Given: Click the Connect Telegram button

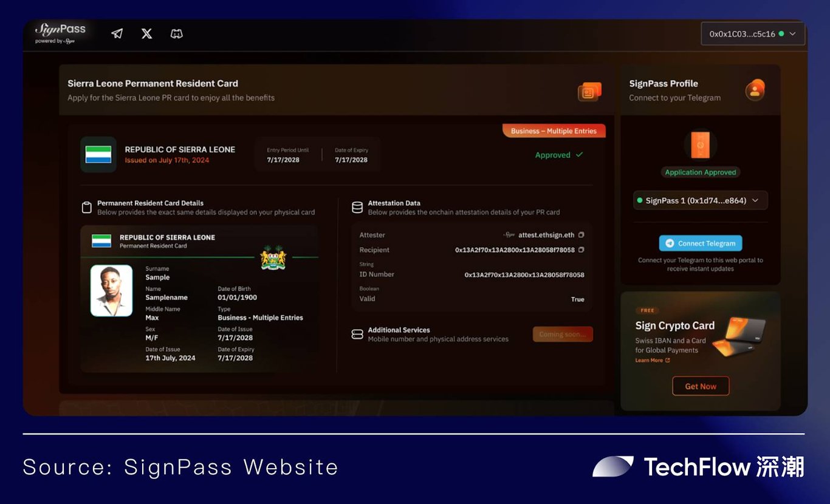Looking at the screenshot, I should click(701, 243).
